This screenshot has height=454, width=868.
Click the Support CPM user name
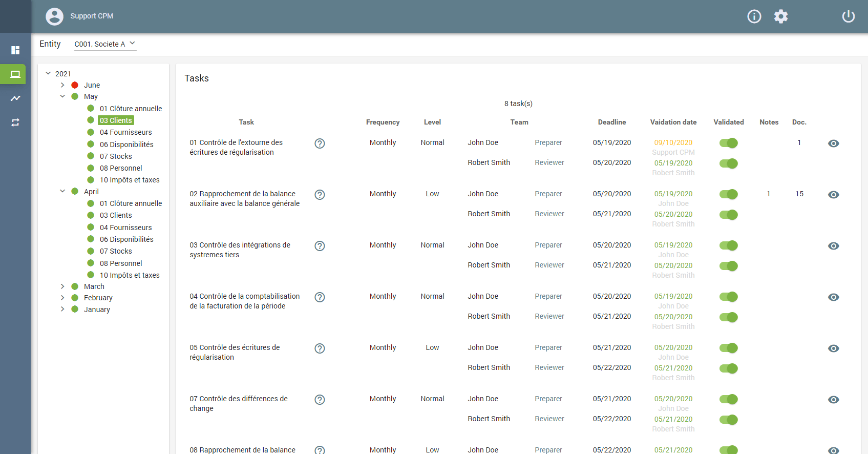click(x=92, y=16)
